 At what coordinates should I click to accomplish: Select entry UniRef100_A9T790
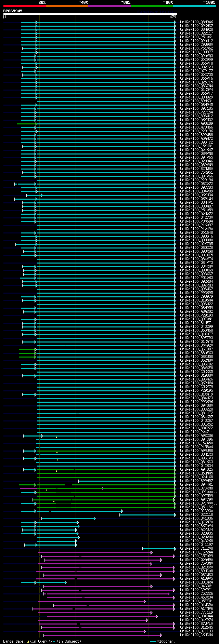point(196,500)
